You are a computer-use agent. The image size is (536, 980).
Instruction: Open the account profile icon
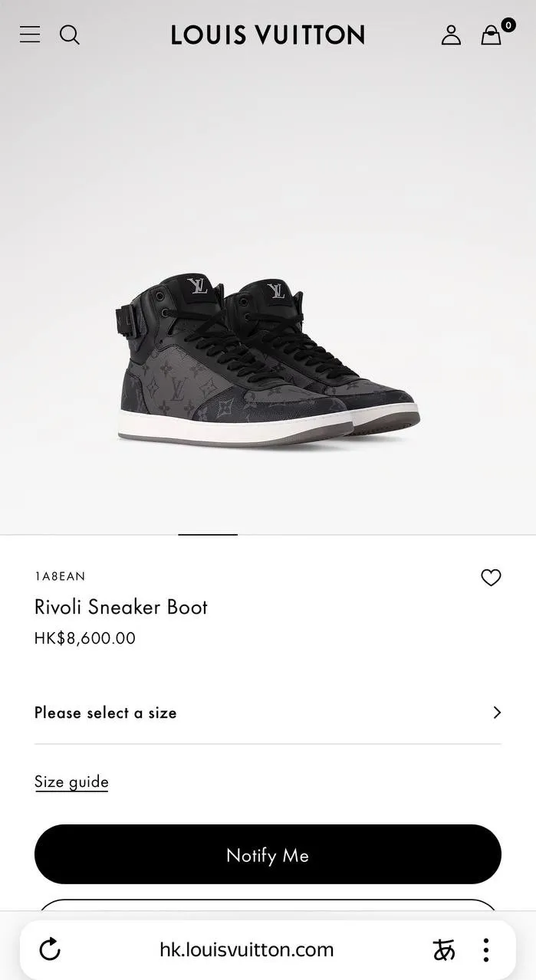pyautogui.click(x=451, y=34)
